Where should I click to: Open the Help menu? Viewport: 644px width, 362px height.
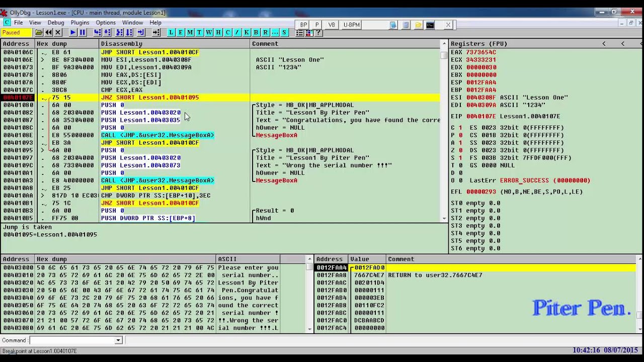pos(155,23)
